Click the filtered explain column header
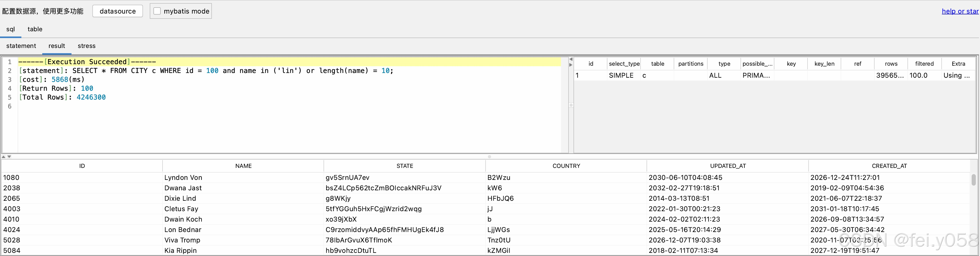980x256 pixels. [x=924, y=64]
